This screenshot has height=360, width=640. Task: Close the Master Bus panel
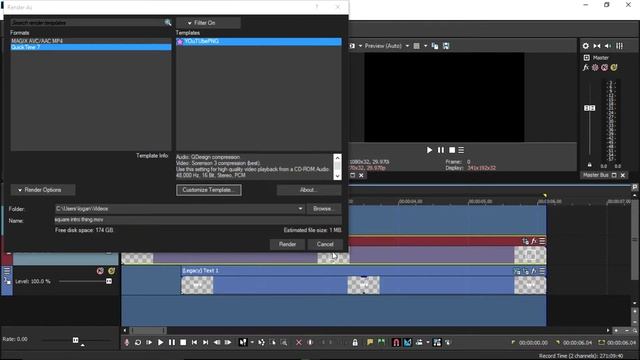coord(623,175)
